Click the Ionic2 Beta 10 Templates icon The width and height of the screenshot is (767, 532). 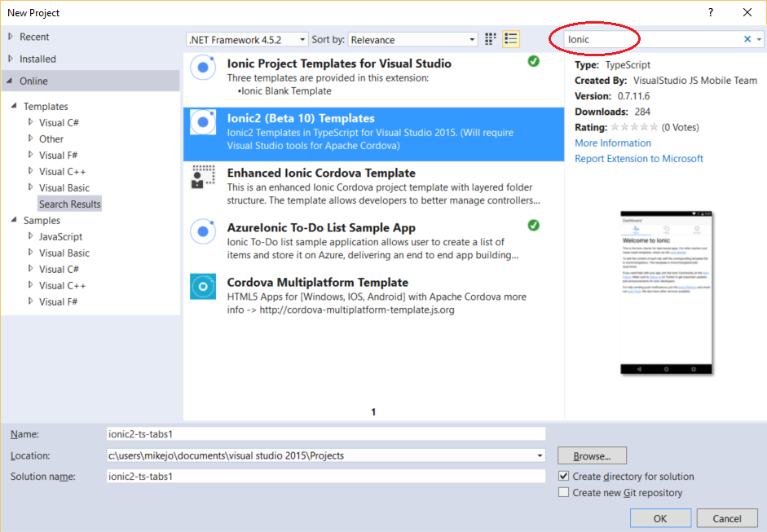(203, 122)
